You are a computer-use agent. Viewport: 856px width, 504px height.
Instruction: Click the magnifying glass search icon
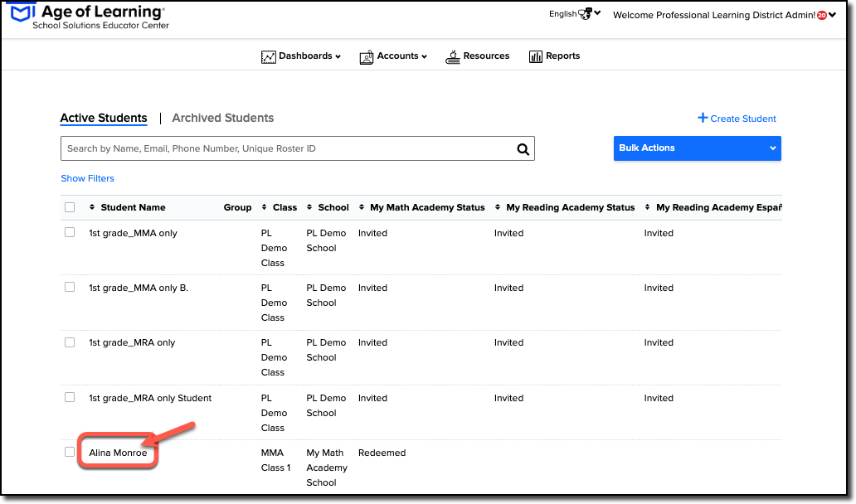523,149
